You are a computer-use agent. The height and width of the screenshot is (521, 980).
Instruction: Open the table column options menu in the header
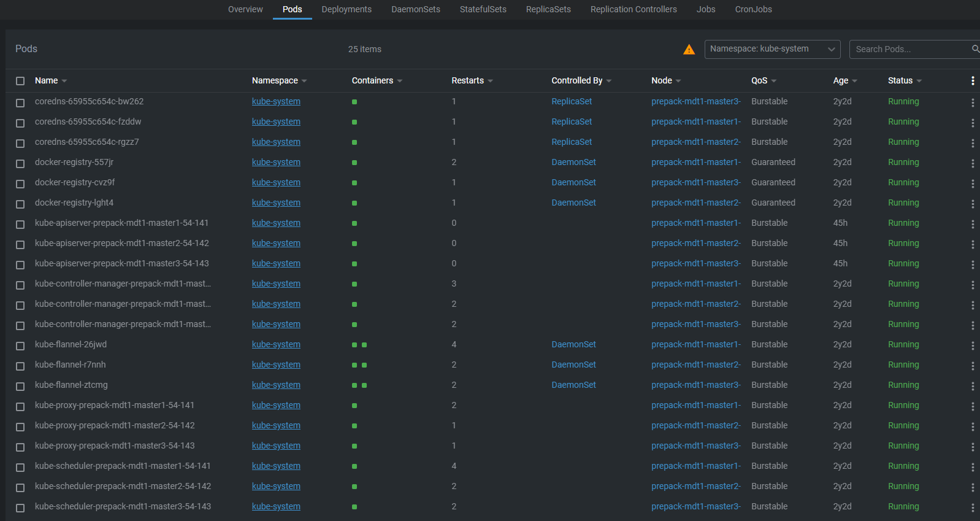pyautogui.click(x=973, y=80)
